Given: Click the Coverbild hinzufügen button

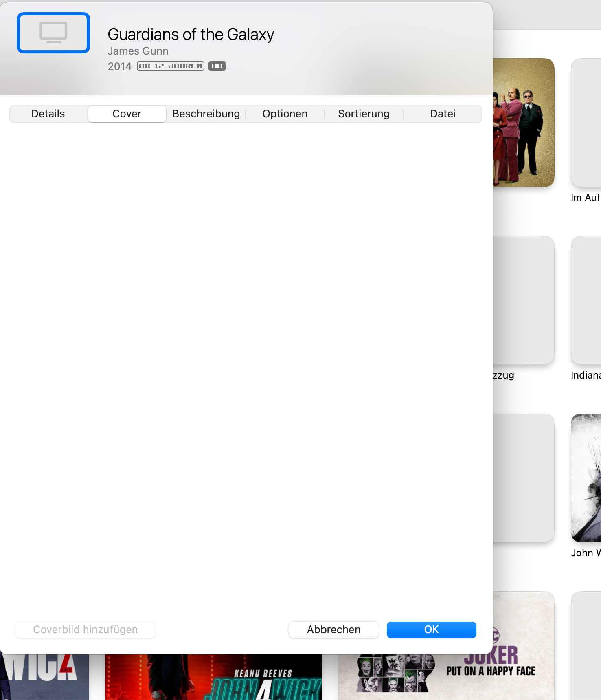Looking at the screenshot, I should tap(86, 630).
